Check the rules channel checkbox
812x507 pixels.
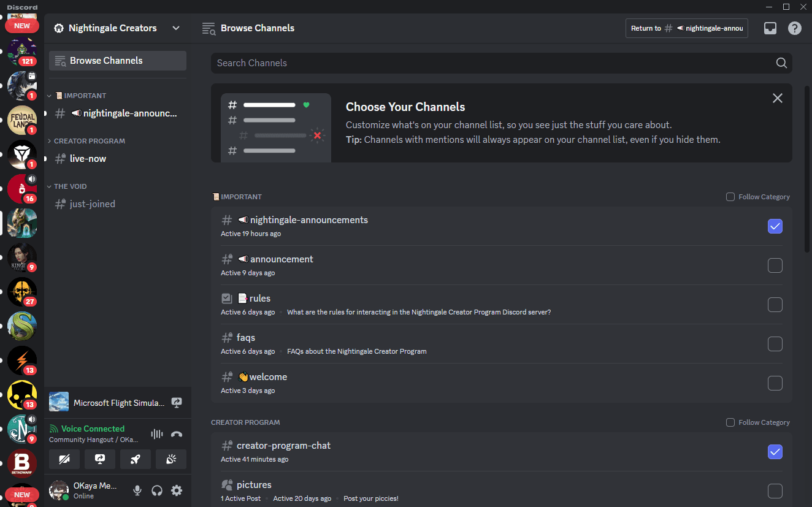click(x=775, y=305)
